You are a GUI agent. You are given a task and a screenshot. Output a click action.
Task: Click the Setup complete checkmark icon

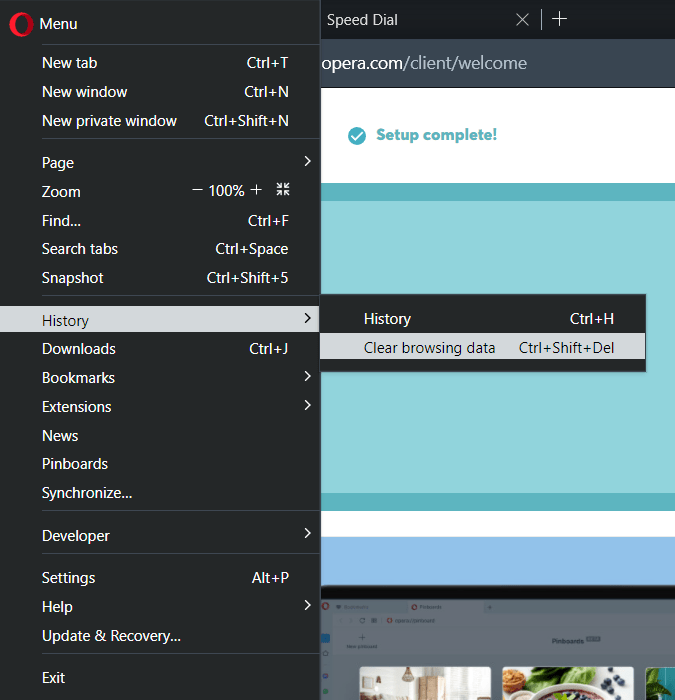(x=357, y=136)
